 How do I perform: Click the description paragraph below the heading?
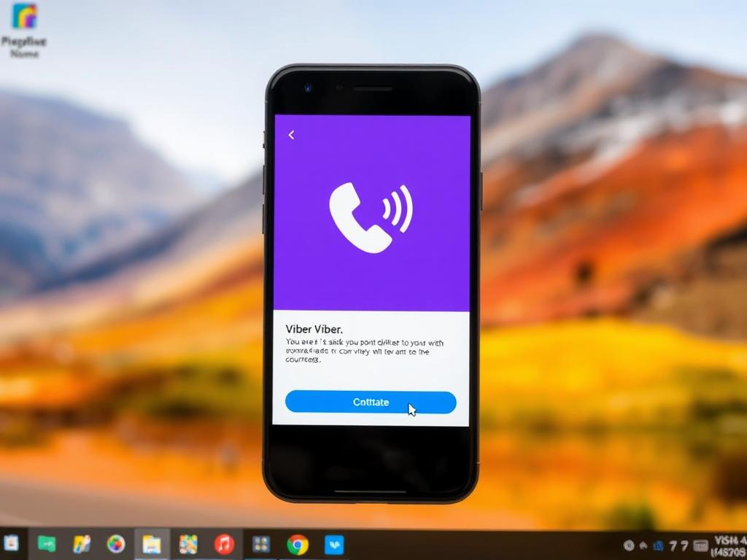364,351
